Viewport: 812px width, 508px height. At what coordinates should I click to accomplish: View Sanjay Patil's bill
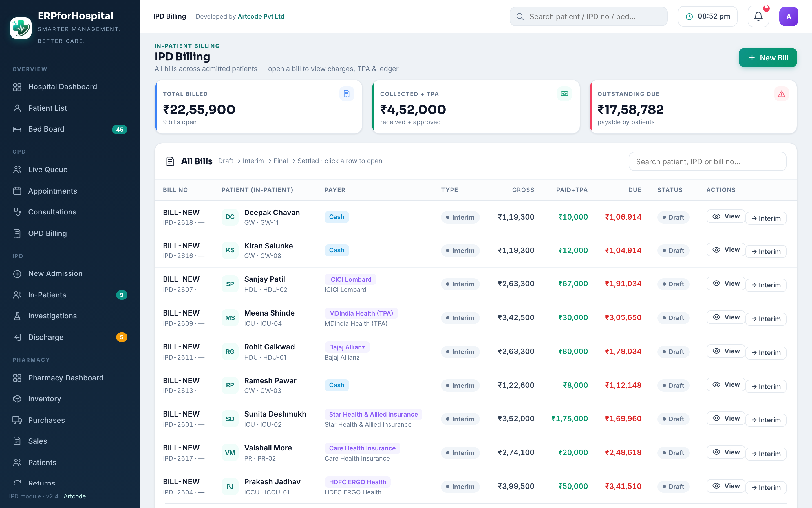tap(726, 283)
